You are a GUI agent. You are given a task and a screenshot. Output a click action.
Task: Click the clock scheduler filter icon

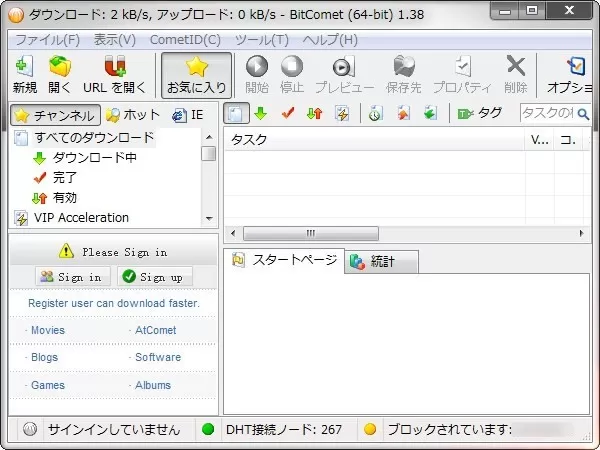(x=376, y=113)
